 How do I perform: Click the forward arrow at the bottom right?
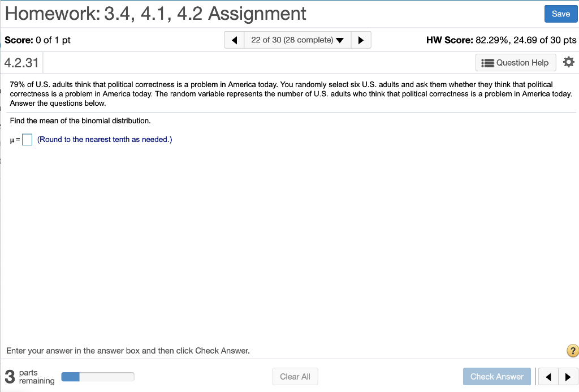point(569,376)
